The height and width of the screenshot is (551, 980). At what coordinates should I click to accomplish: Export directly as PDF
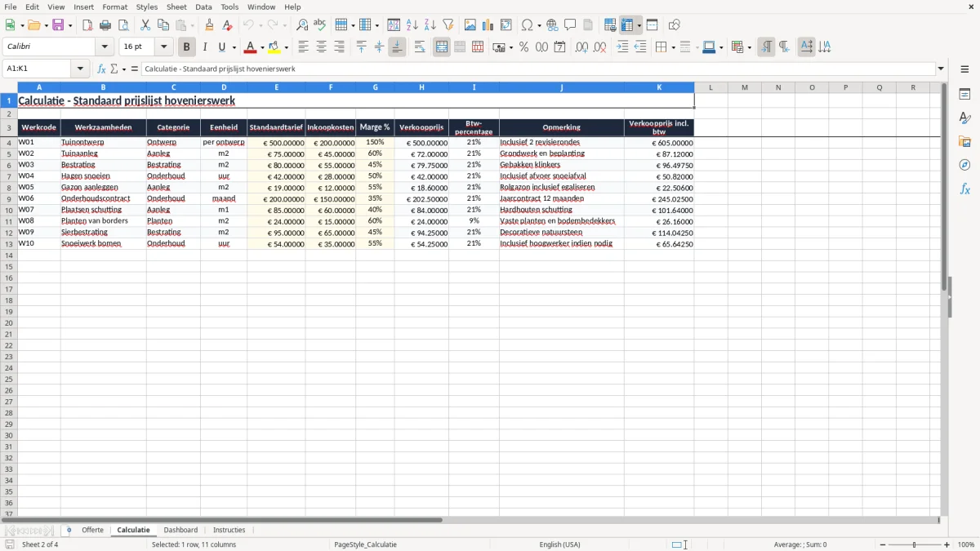(x=87, y=25)
